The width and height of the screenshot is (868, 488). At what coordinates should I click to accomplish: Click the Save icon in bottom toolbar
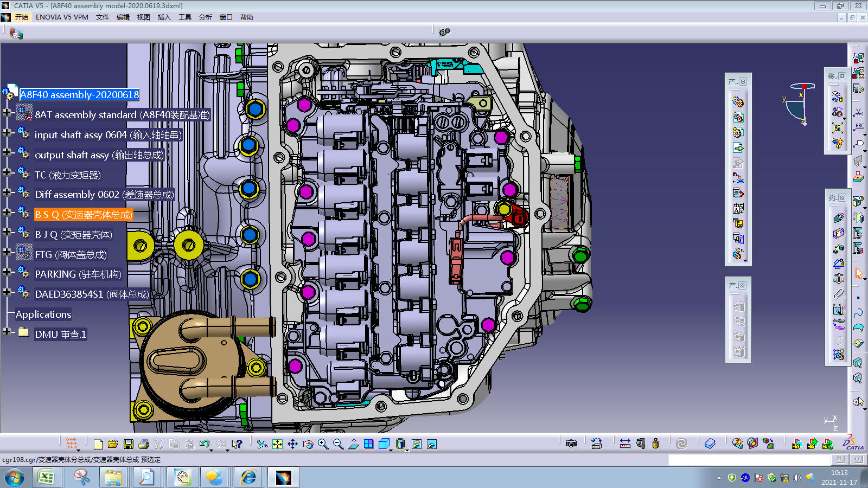point(129,444)
